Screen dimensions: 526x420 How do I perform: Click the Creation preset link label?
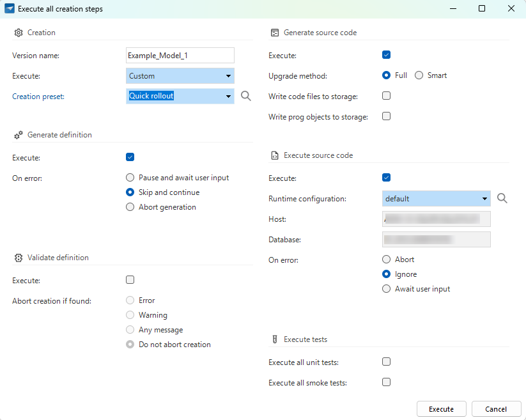38,97
